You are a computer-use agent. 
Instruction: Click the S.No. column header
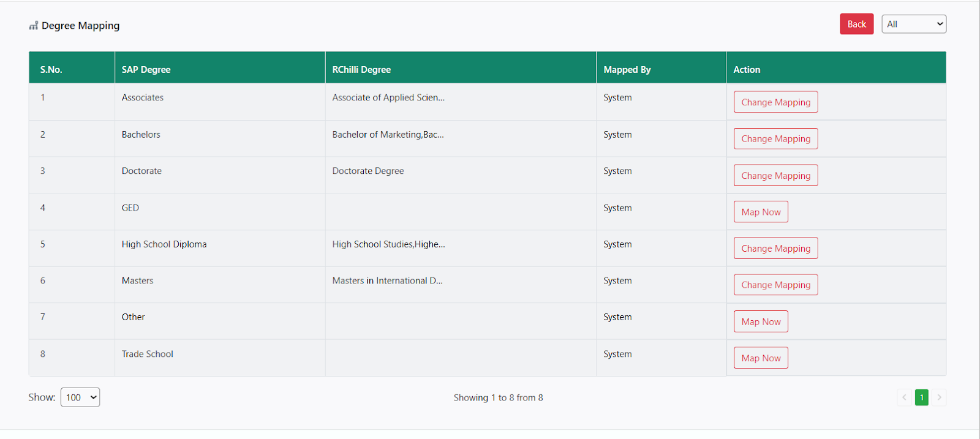click(51, 70)
